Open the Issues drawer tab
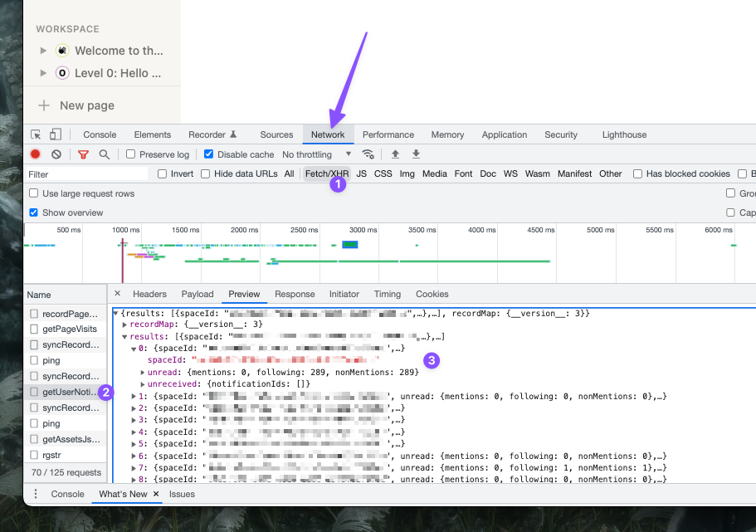The height and width of the screenshot is (532, 756). tap(182, 494)
